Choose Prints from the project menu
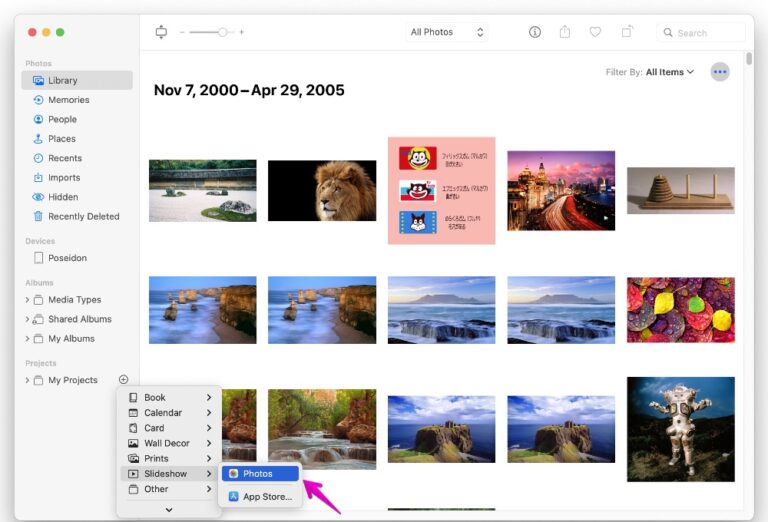This screenshot has height=522, width=768. click(169, 458)
